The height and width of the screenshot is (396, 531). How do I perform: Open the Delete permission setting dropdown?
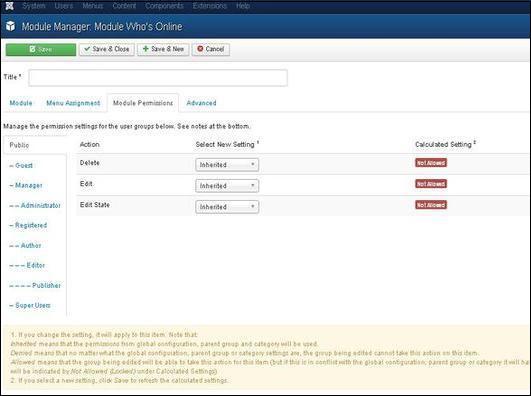(227, 165)
